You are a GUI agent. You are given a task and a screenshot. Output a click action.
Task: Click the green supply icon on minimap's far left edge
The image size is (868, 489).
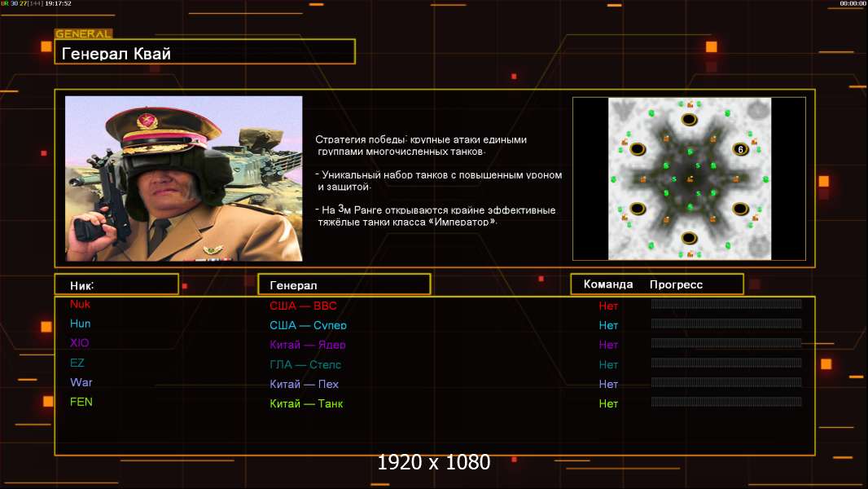pyautogui.click(x=612, y=178)
